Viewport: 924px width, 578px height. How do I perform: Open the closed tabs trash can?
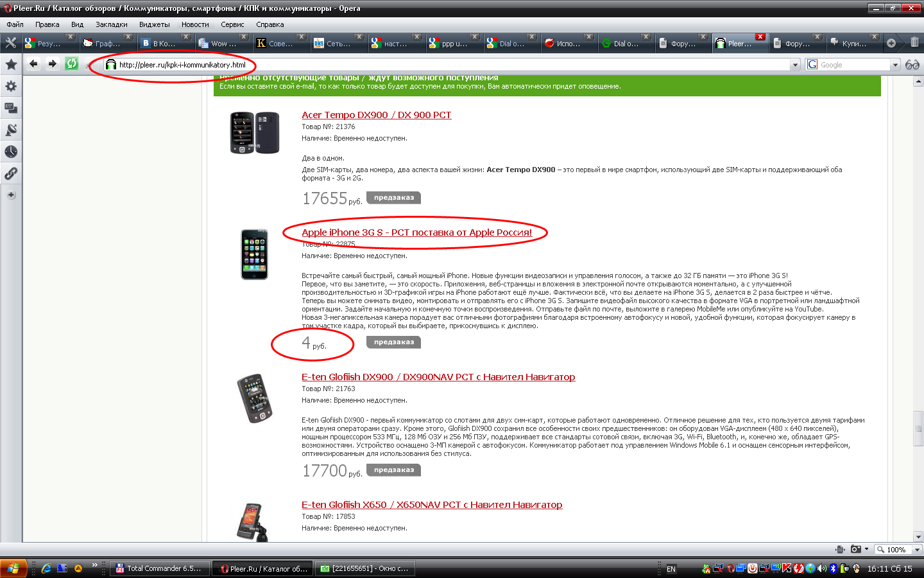tap(914, 42)
